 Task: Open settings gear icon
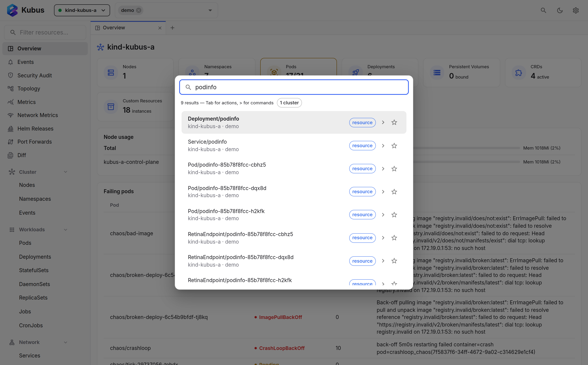click(576, 10)
